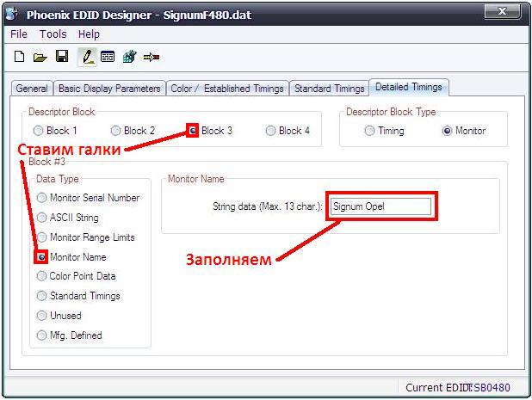The height and width of the screenshot is (400, 532).
Task: Select Monitor Range Limits data type
Action: 42,237
